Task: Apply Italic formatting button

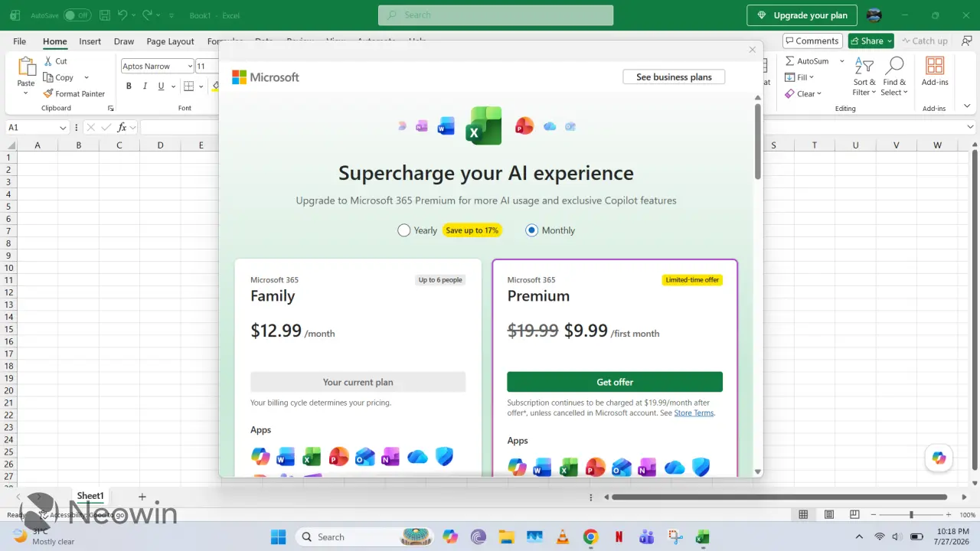Action: click(x=145, y=86)
